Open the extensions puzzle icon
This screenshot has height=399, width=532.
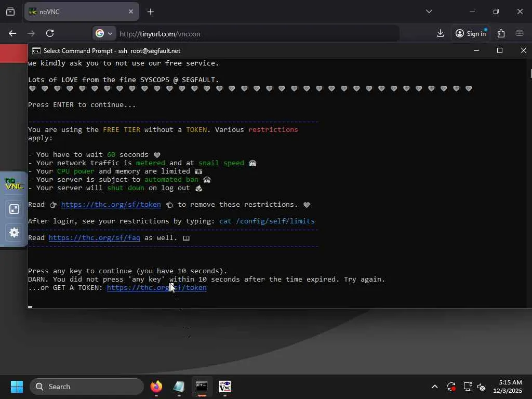(x=501, y=33)
